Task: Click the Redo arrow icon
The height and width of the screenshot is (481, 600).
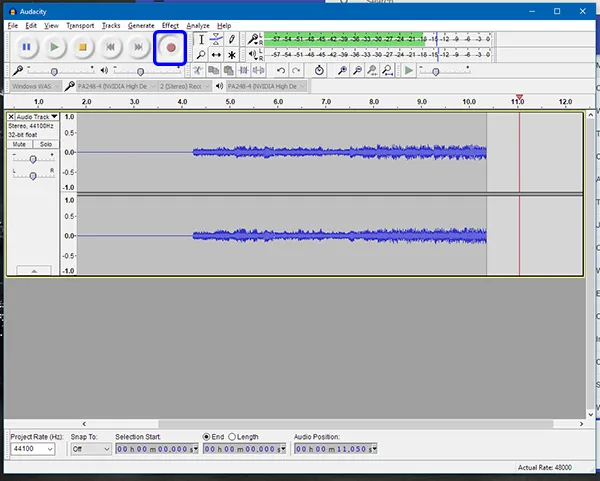Action: tap(296, 70)
